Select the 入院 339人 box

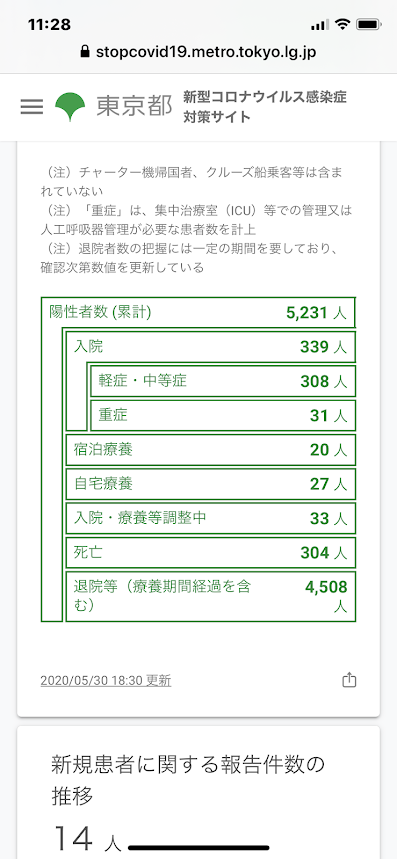pyautogui.click(x=211, y=347)
